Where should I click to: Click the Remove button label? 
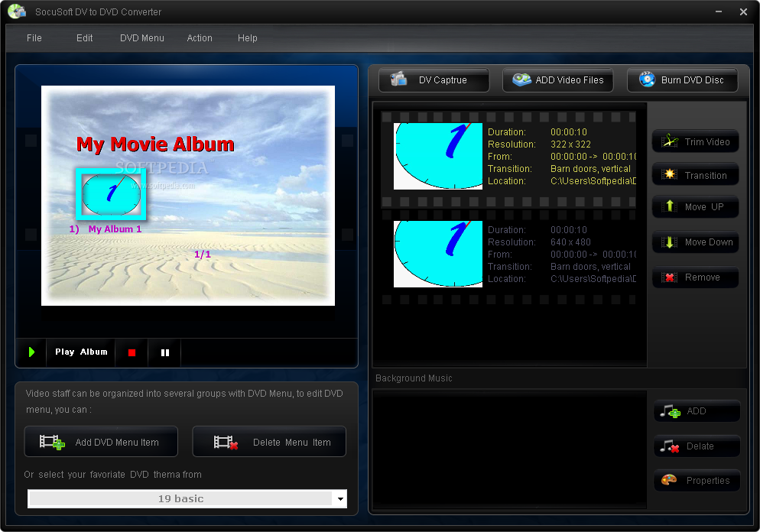tap(703, 277)
